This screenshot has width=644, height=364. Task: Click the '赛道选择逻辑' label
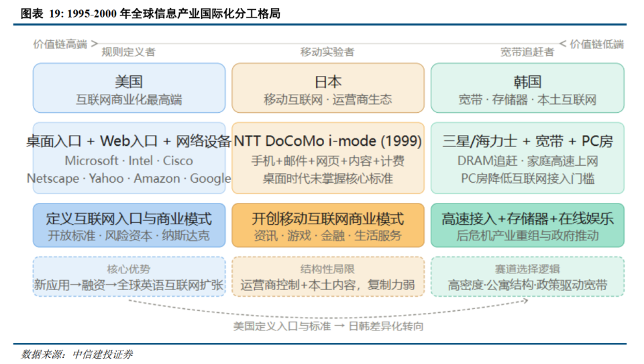coord(527,269)
